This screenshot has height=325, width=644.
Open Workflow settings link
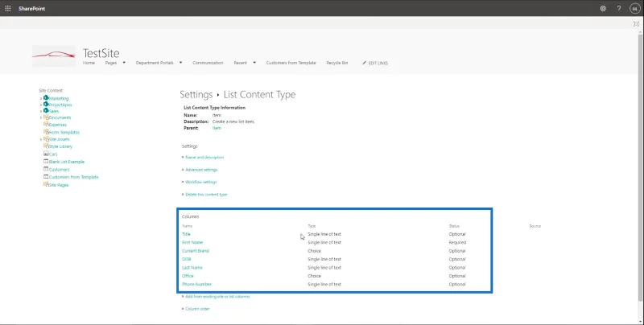pos(200,182)
